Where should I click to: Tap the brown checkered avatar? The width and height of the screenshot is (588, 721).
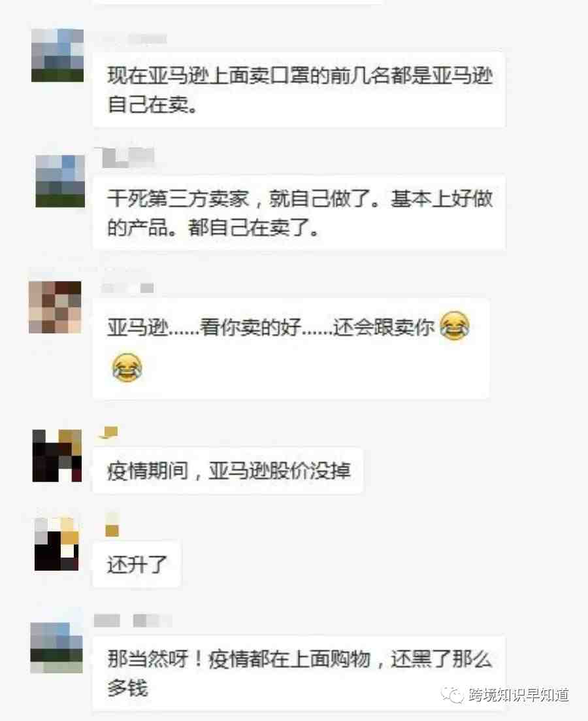pyautogui.click(x=55, y=307)
